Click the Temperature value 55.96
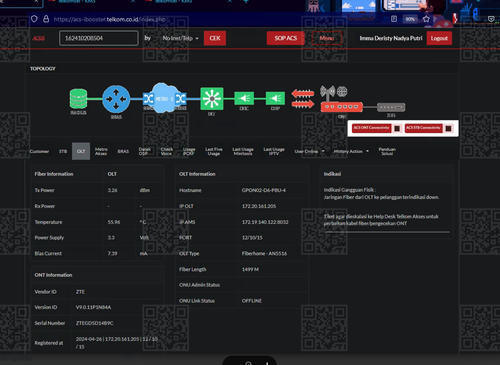Screen dimensions: 500x365 tap(114, 222)
